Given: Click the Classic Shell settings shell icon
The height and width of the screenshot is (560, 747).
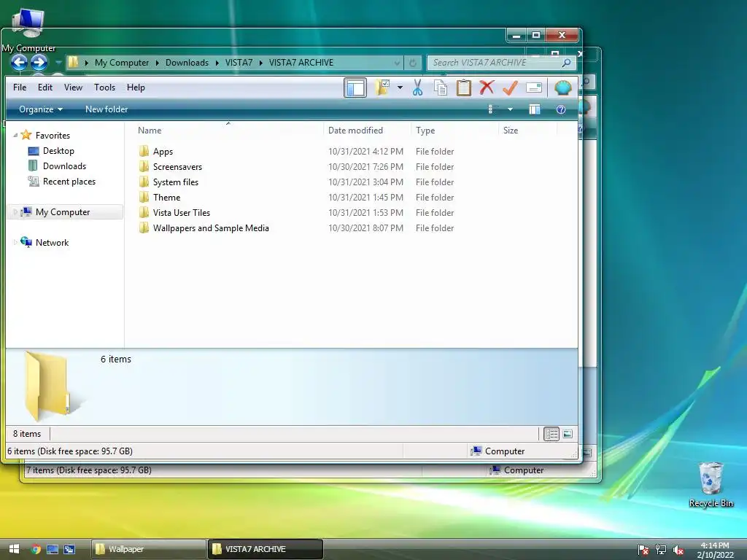Looking at the screenshot, I should click(562, 87).
